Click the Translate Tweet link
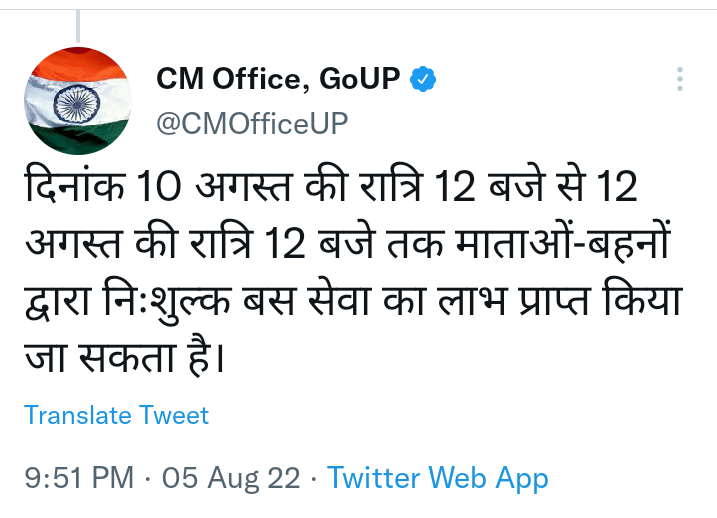Image resolution: width=717 pixels, height=518 pixels. (116, 415)
